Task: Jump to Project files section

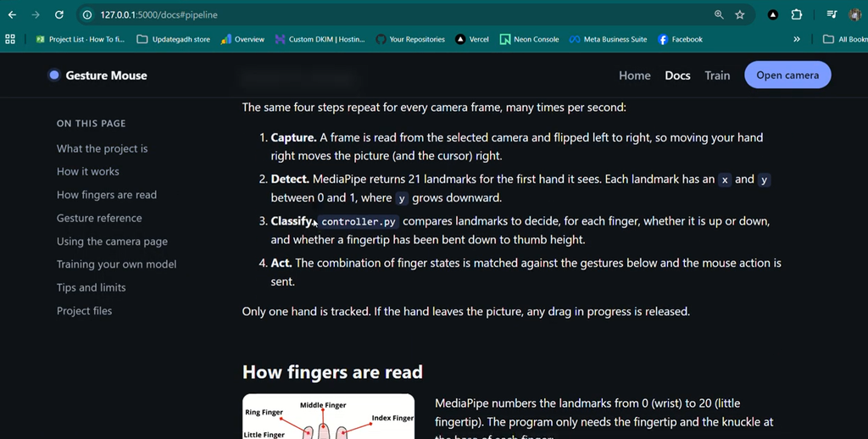Action: click(x=84, y=311)
